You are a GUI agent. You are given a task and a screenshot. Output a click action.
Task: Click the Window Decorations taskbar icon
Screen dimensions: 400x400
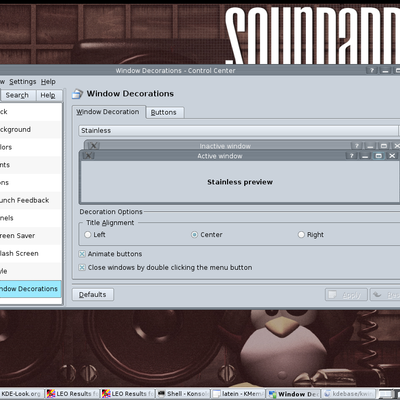click(272, 394)
